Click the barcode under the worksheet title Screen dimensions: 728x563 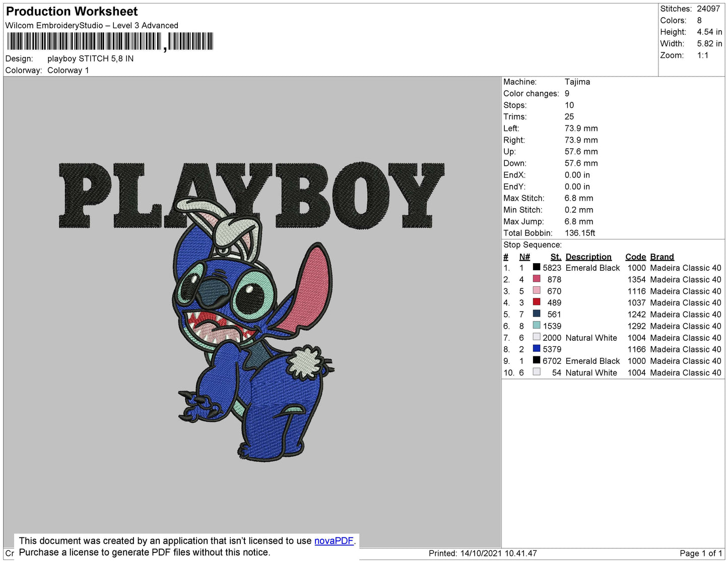coord(109,41)
